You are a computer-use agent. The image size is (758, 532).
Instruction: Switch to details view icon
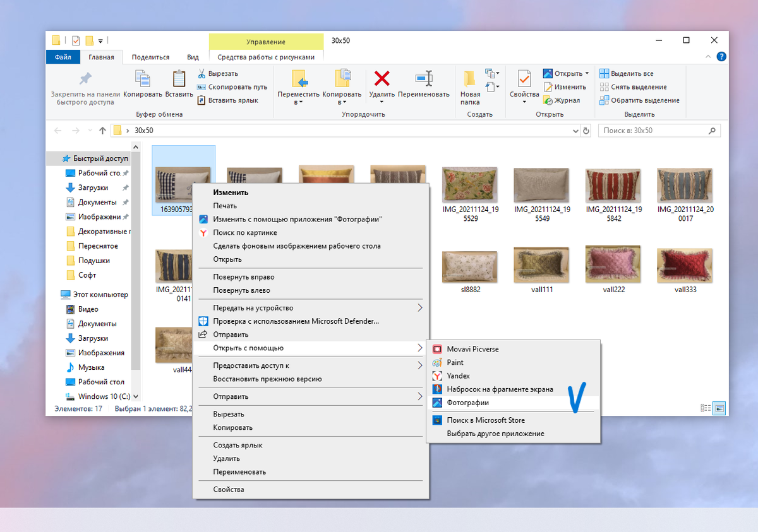[706, 408]
